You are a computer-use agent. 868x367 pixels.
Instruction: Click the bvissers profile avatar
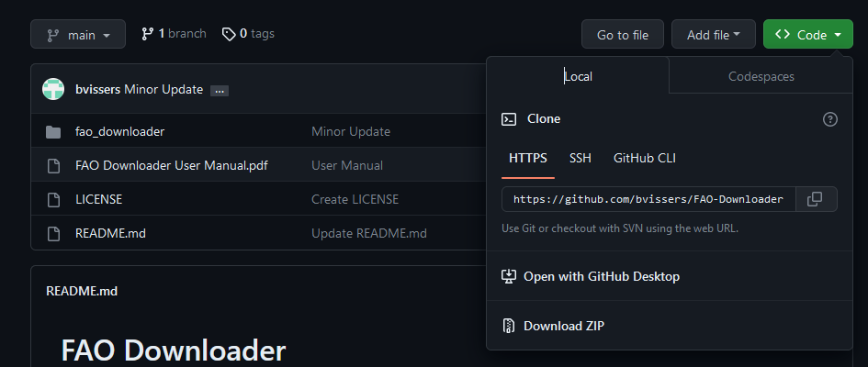54,90
